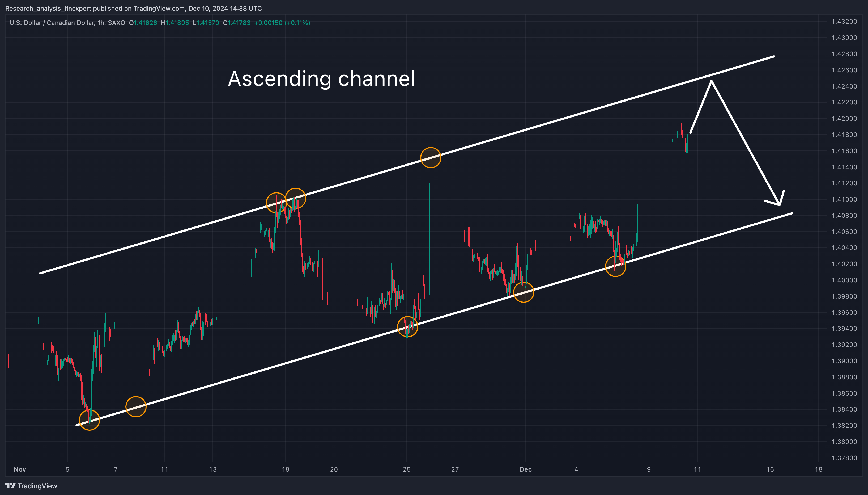Click date label 16 on time axis
The width and height of the screenshot is (868, 495).
pos(770,469)
